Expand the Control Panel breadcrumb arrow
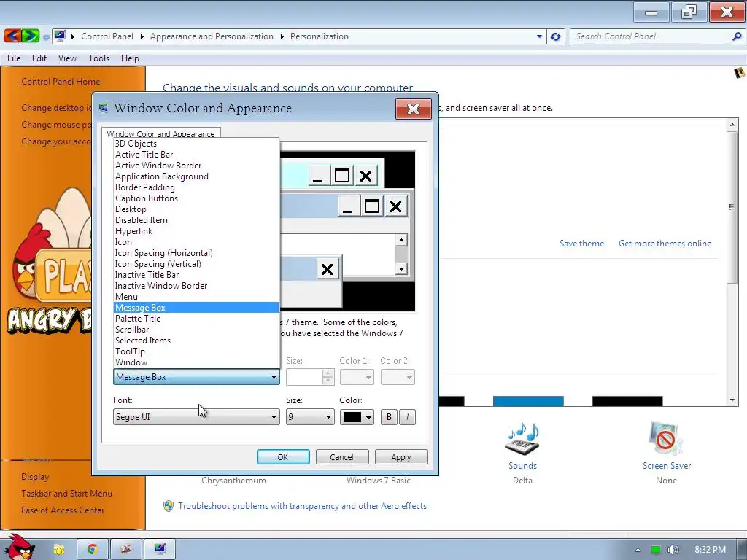747x560 pixels. coord(143,36)
